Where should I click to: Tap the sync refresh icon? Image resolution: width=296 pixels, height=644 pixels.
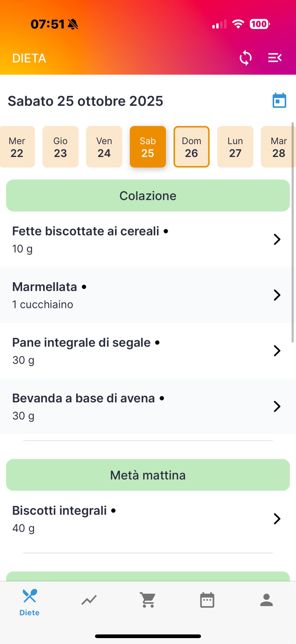[245, 58]
